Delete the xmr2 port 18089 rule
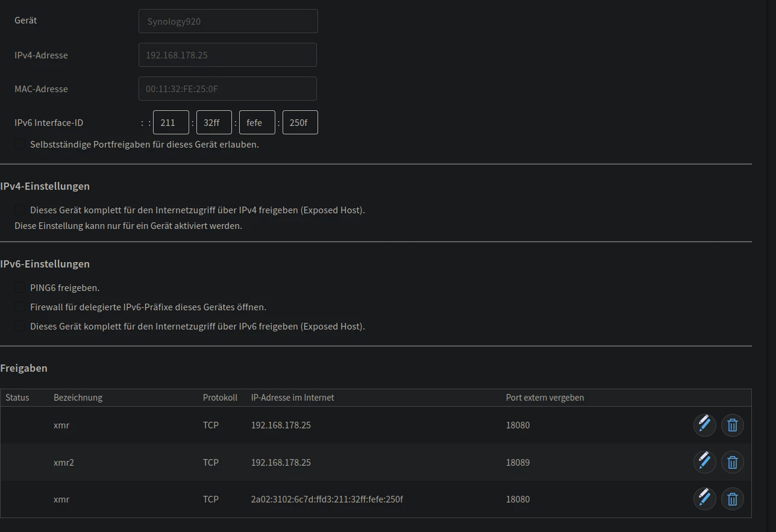Viewport: 776px width, 532px height. point(733,462)
